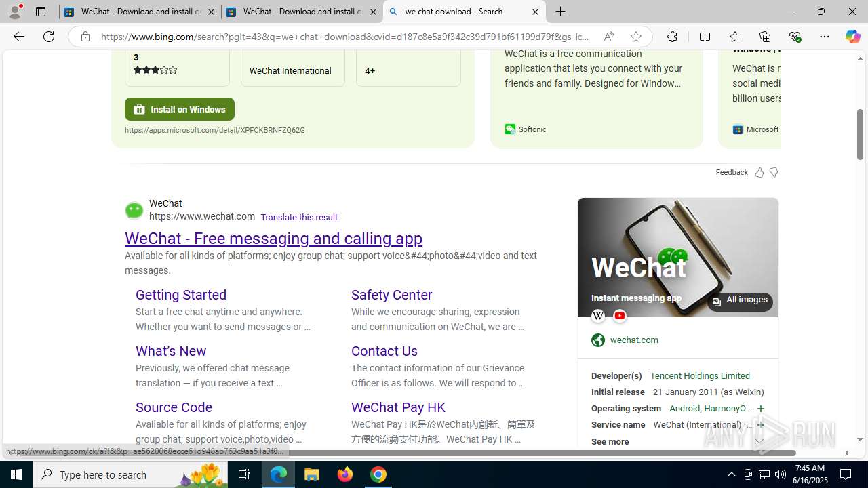The image size is (868, 488).
Task: Open Browser essentials icon
Action: [x=795, y=37]
